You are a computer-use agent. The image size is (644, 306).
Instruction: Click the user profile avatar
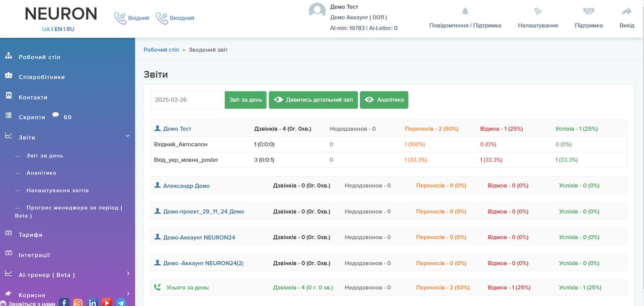tap(317, 12)
